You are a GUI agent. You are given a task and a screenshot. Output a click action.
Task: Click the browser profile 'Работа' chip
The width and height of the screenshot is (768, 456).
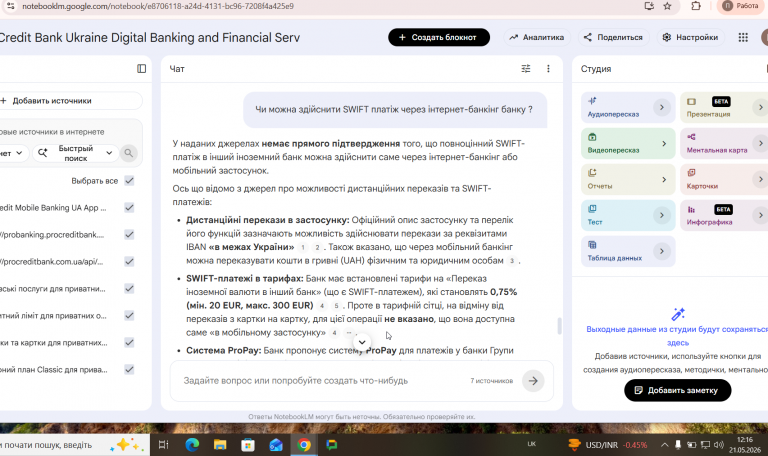(x=741, y=6)
